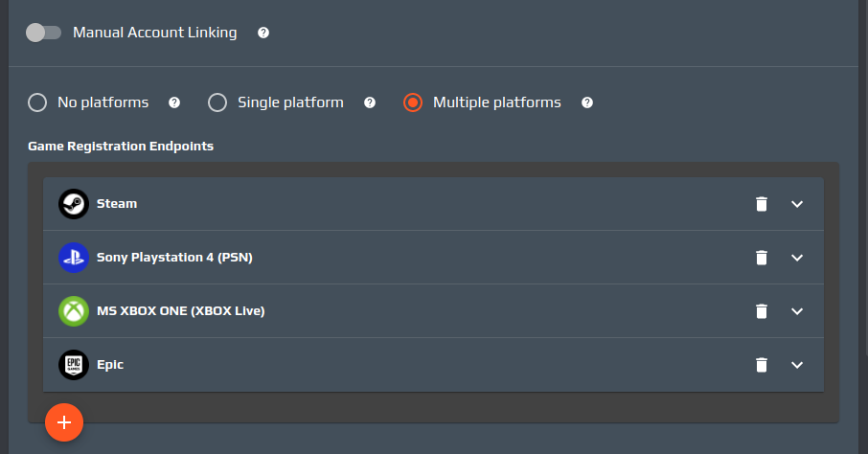Click the Multiple platforms label text

(497, 102)
